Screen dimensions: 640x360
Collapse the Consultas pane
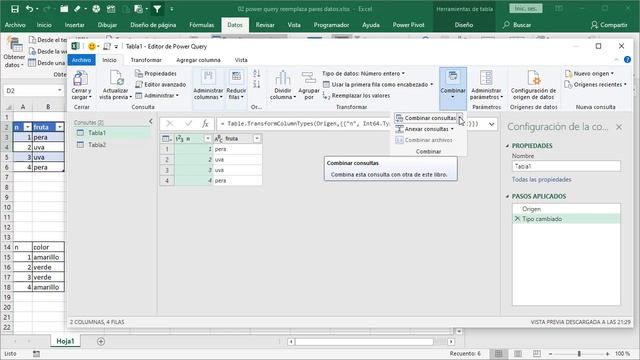[x=151, y=121]
